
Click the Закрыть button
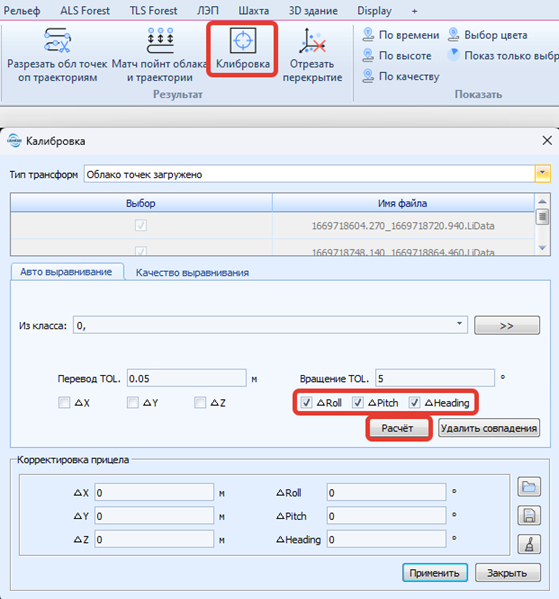tap(507, 573)
